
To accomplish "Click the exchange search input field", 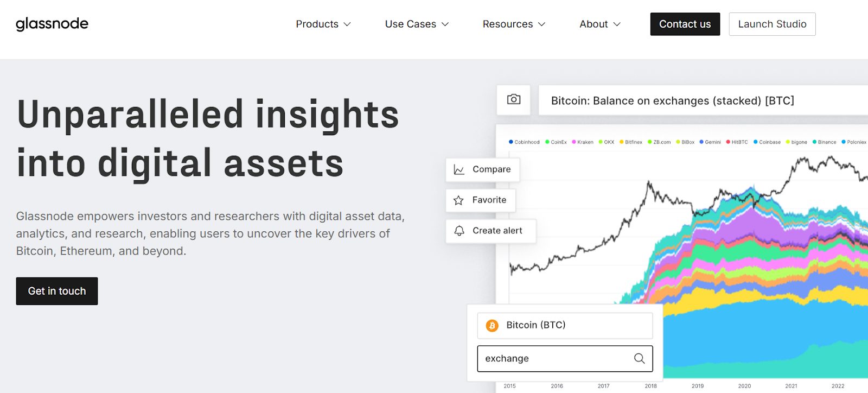I will coord(553,359).
